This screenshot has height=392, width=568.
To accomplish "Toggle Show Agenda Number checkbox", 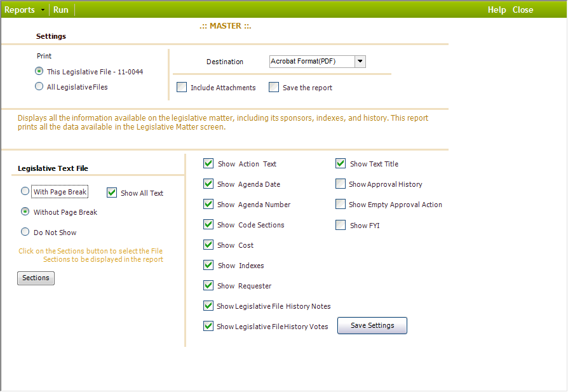I will (208, 204).
